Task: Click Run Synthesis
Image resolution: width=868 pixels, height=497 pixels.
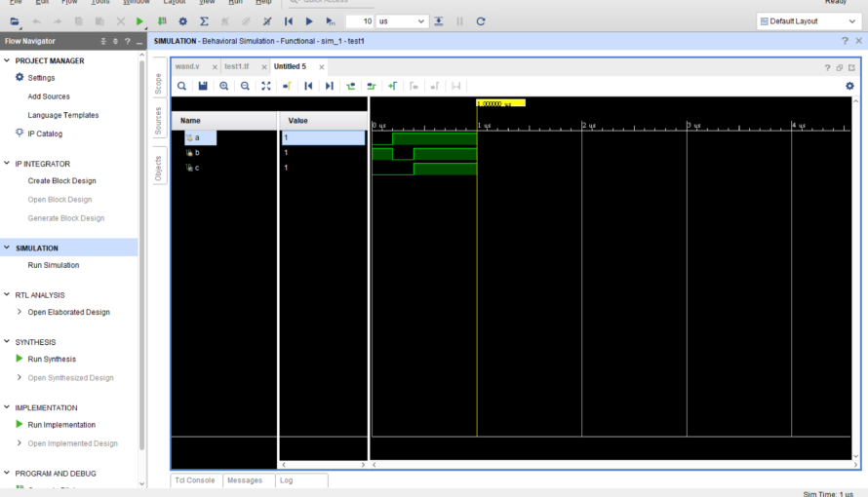Action: 52,359
